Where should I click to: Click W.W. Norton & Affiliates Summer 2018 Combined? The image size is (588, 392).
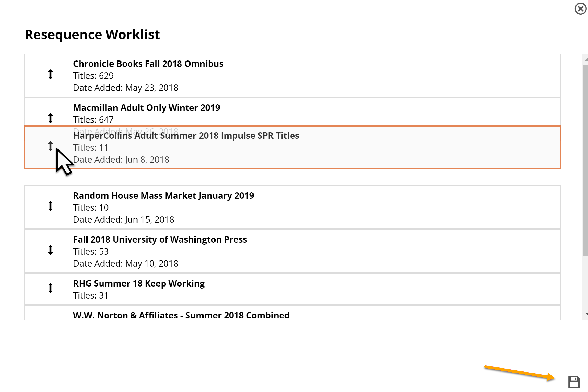click(x=181, y=315)
